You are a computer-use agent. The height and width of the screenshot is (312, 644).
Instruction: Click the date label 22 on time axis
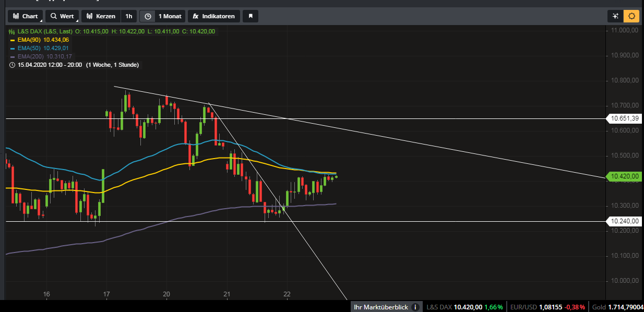288,294
